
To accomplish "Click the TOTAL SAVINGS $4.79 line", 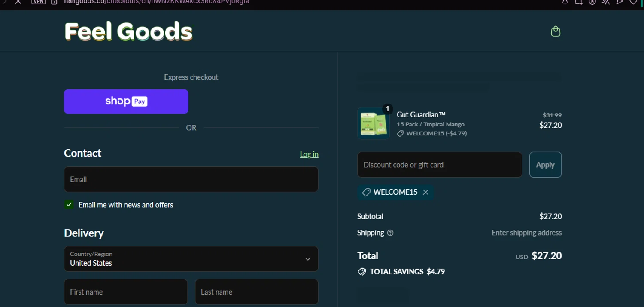I will 401,272.
